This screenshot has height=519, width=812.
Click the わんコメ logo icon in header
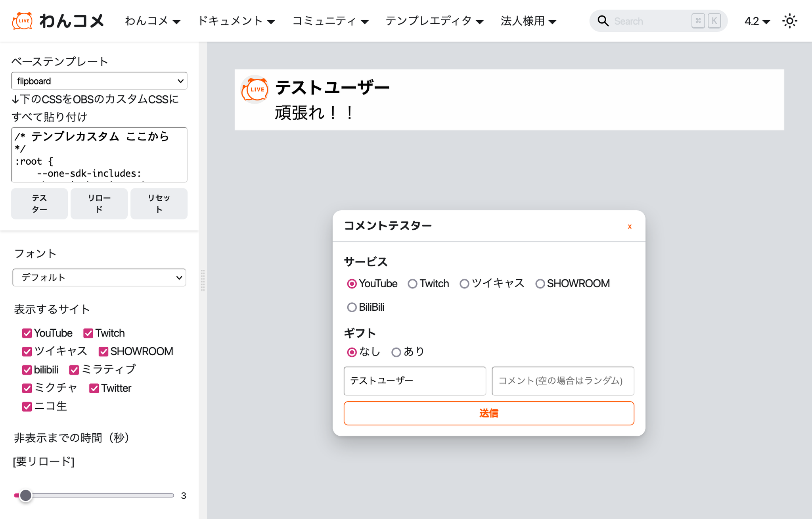pyautogui.click(x=22, y=21)
